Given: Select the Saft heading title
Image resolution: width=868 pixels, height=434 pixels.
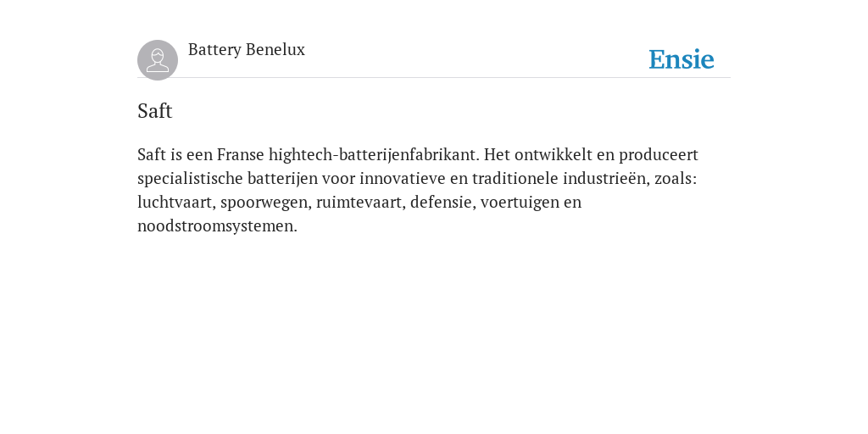Looking at the screenshot, I should 155,111.
